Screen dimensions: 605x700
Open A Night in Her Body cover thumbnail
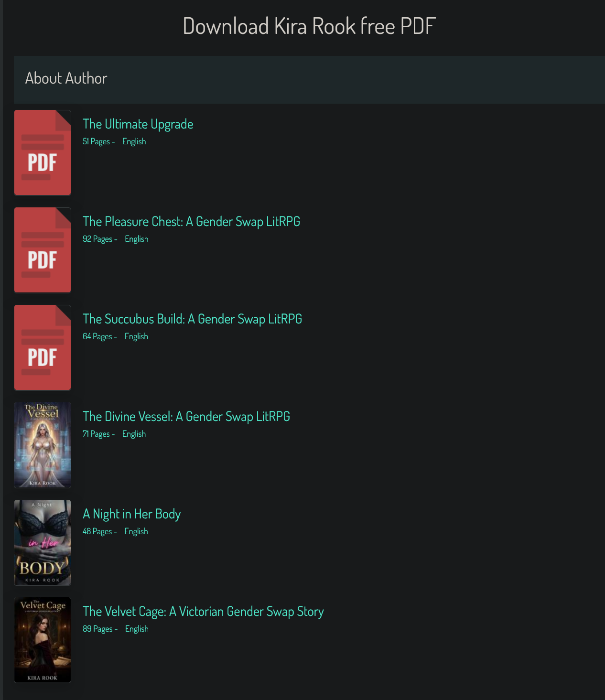click(43, 542)
